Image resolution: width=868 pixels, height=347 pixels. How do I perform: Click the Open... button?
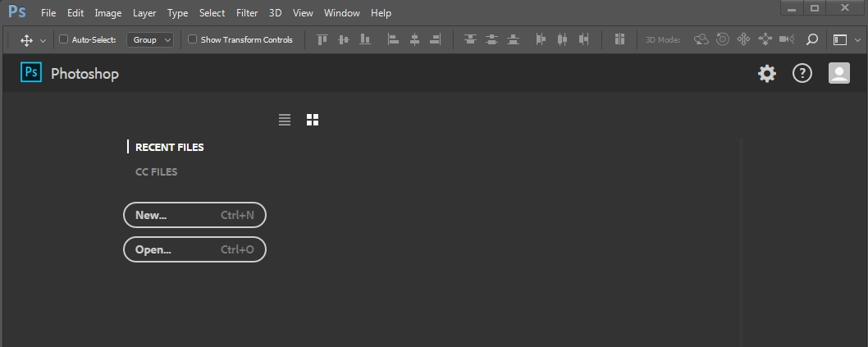pos(195,249)
